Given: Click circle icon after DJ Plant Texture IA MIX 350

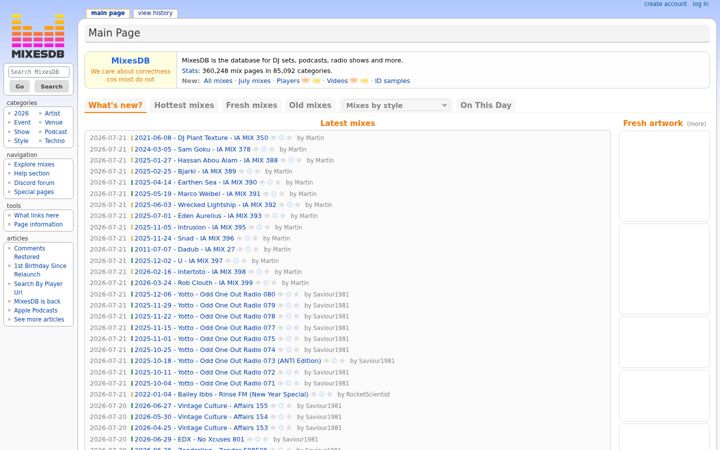Looking at the screenshot, I should tap(281, 138).
